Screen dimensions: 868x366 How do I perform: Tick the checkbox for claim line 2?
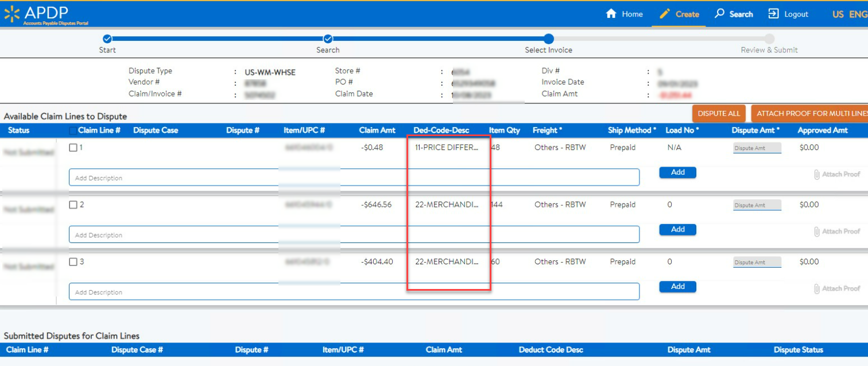[x=73, y=204]
